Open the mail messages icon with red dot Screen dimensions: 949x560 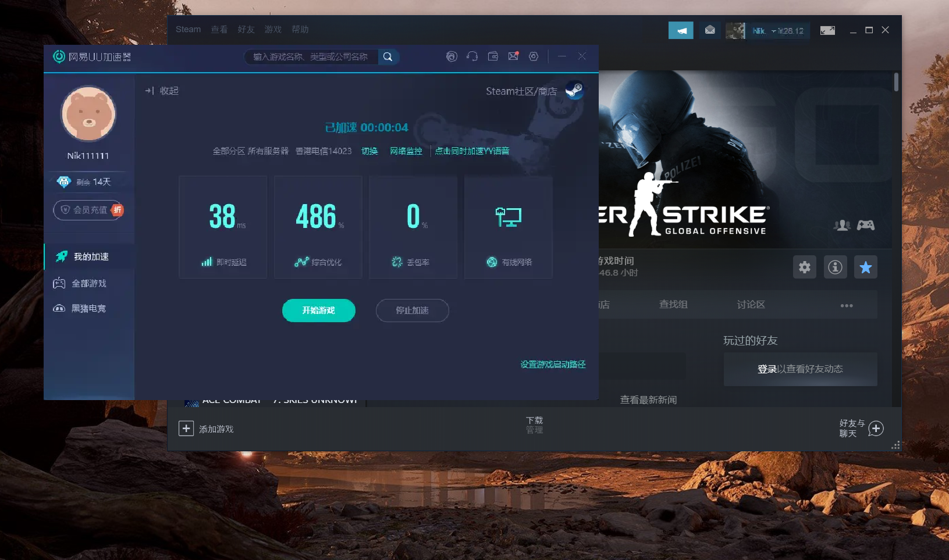coord(513,56)
